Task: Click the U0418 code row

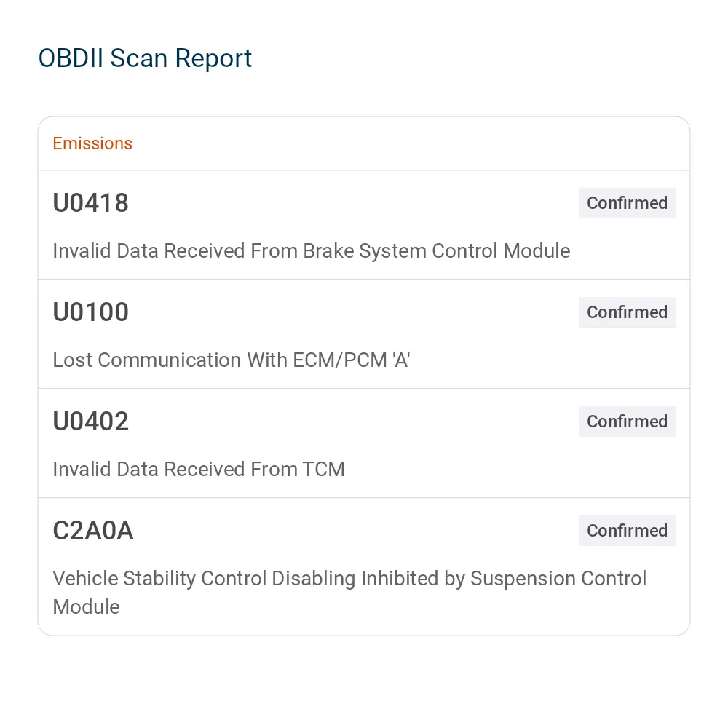Action: click(x=364, y=225)
